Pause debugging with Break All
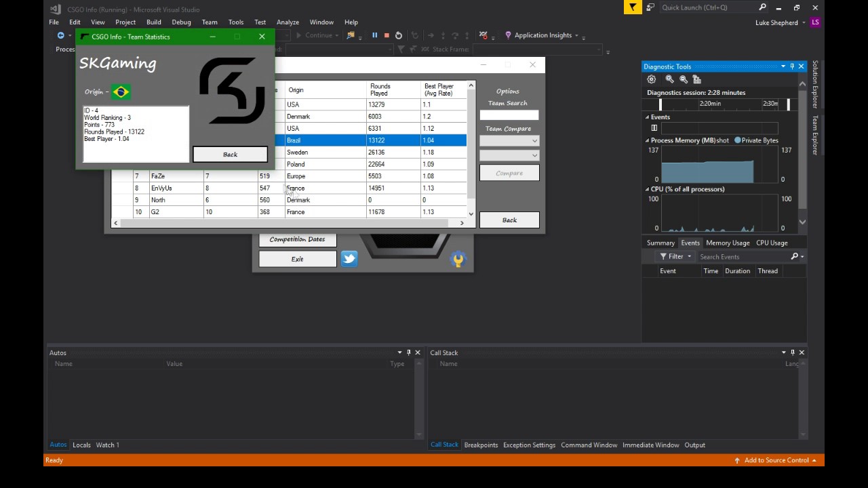The height and width of the screenshot is (488, 868). point(374,35)
